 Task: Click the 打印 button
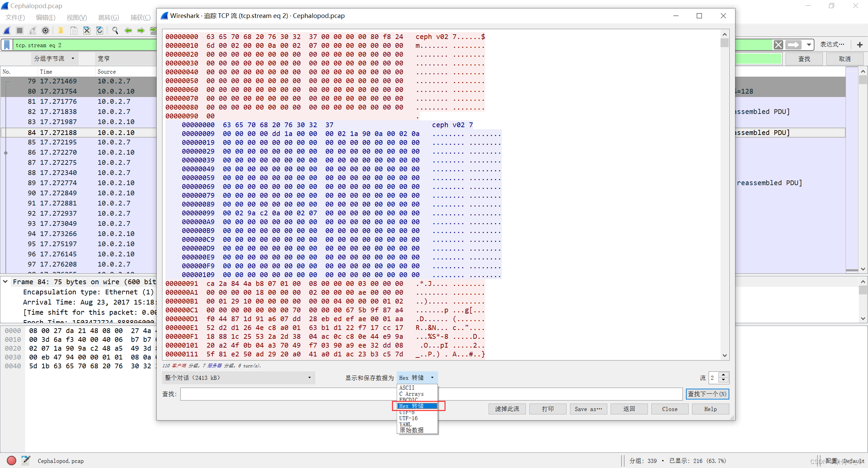pos(548,409)
